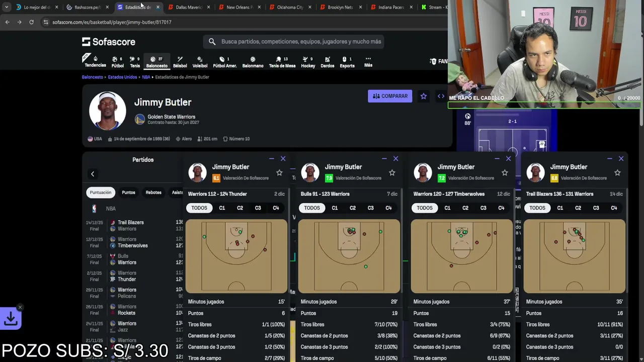Star the Trail Blazers vs Warriors card
Viewport: 644px width, 362px height.
point(617,172)
